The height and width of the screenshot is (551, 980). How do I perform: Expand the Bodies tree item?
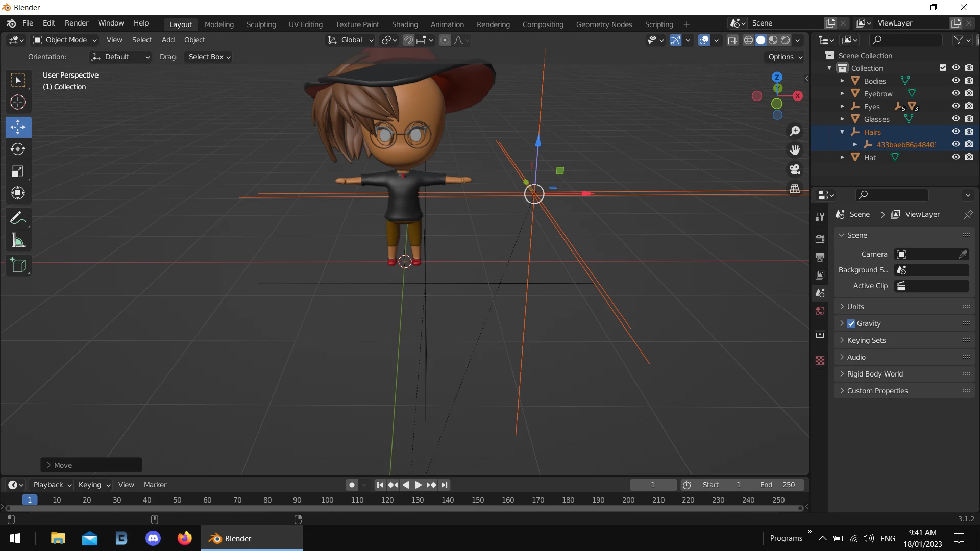tap(842, 81)
